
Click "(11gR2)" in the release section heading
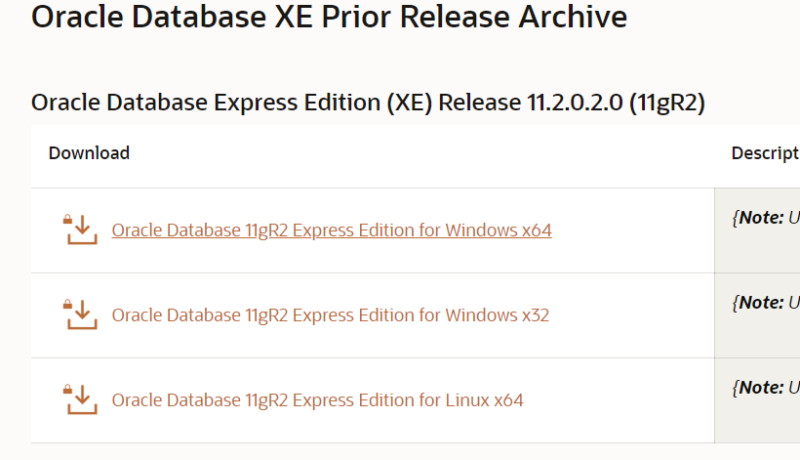tap(667, 102)
